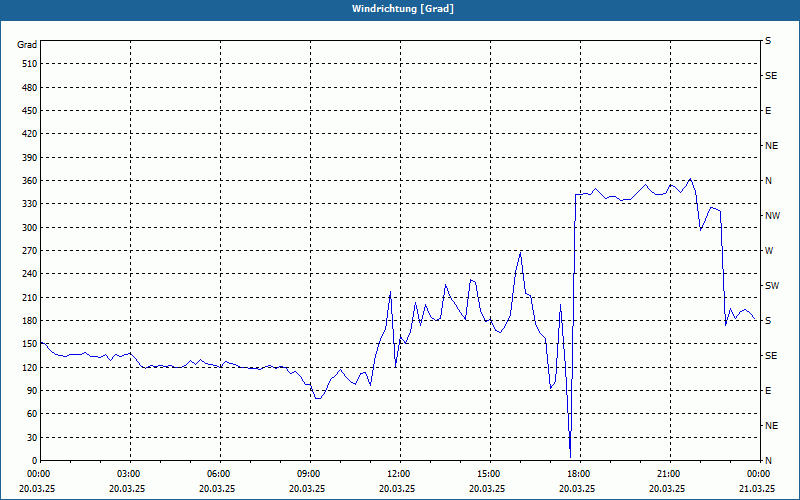Select the 450 tick label on the left axis
The image size is (800, 500).
point(30,111)
